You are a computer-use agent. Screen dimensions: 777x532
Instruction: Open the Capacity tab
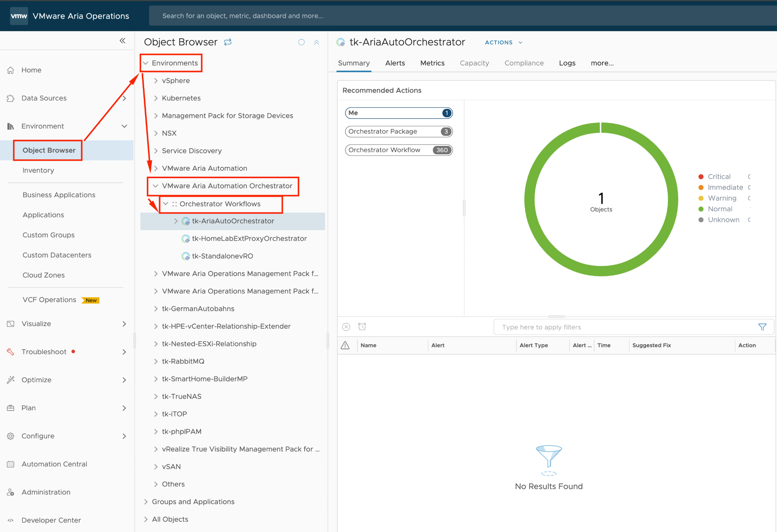474,63
